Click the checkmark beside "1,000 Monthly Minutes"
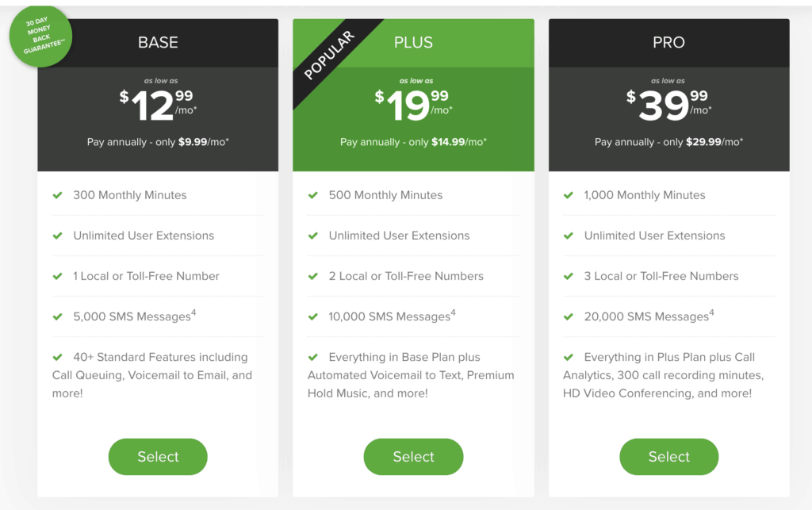This screenshot has height=510, width=812. coord(569,195)
